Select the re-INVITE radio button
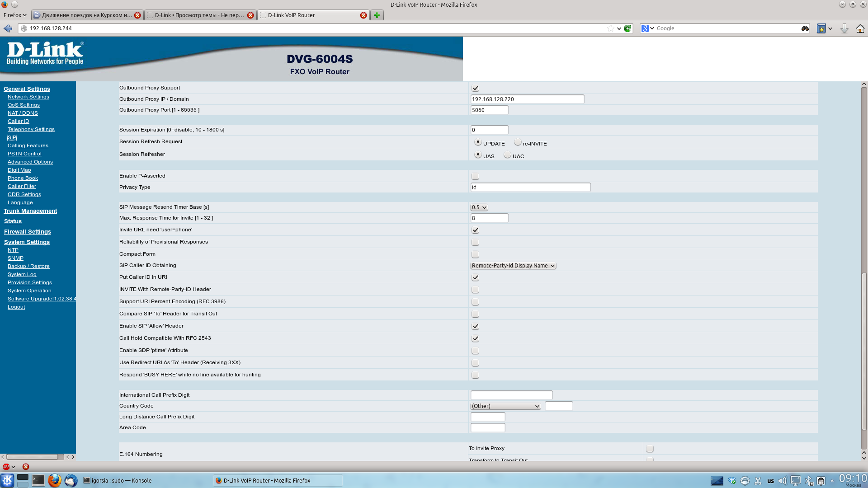The width and height of the screenshot is (868, 488). pyautogui.click(x=518, y=142)
